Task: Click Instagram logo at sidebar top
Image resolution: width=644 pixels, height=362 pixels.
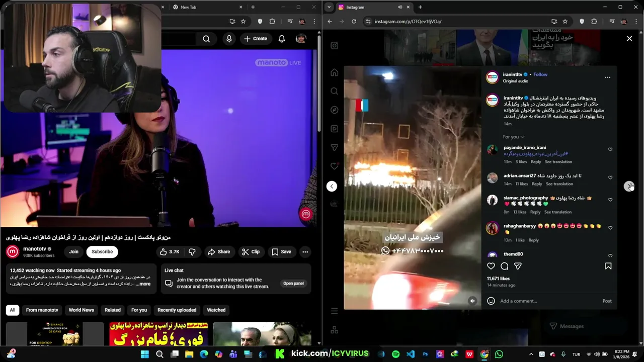Action: tap(334, 45)
